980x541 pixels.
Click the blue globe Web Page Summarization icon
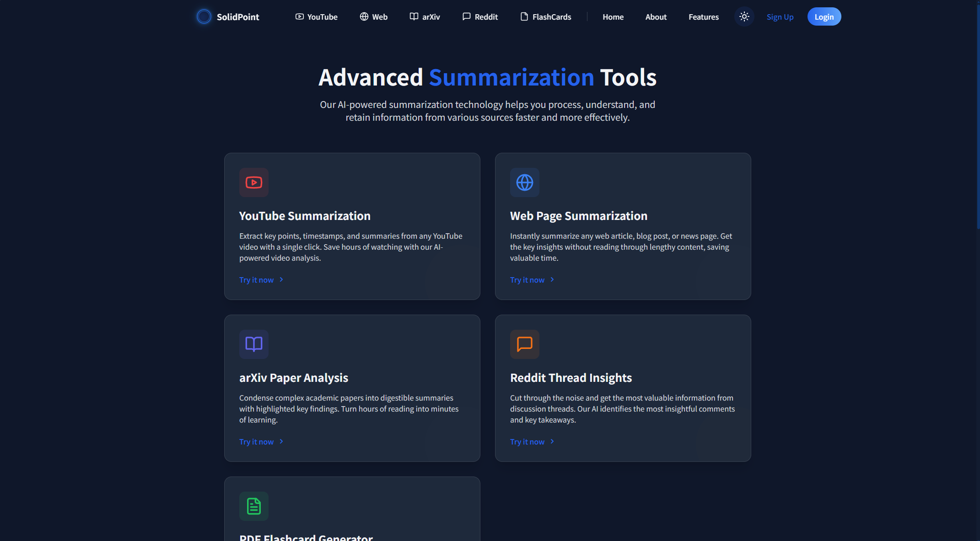tap(524, 182)
